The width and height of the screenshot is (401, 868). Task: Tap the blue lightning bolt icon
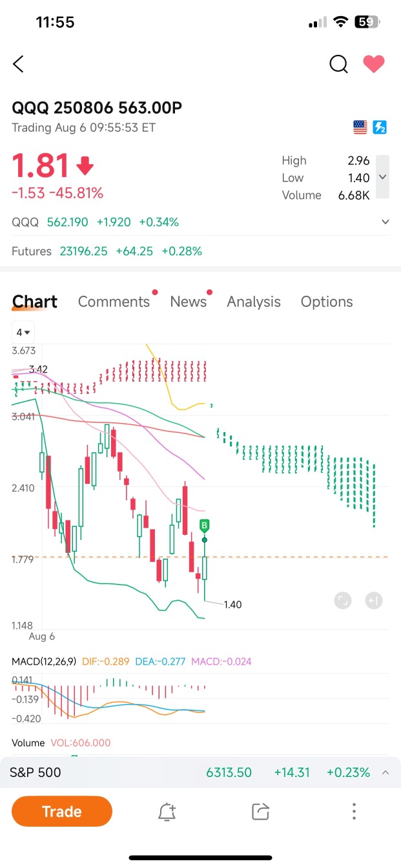tap(379, 127)
